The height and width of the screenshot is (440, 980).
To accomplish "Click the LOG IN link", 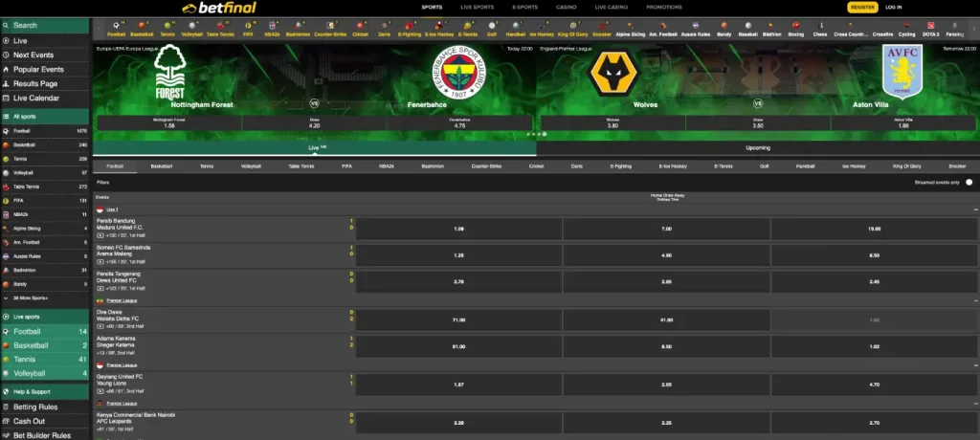I will click(894, 8).
